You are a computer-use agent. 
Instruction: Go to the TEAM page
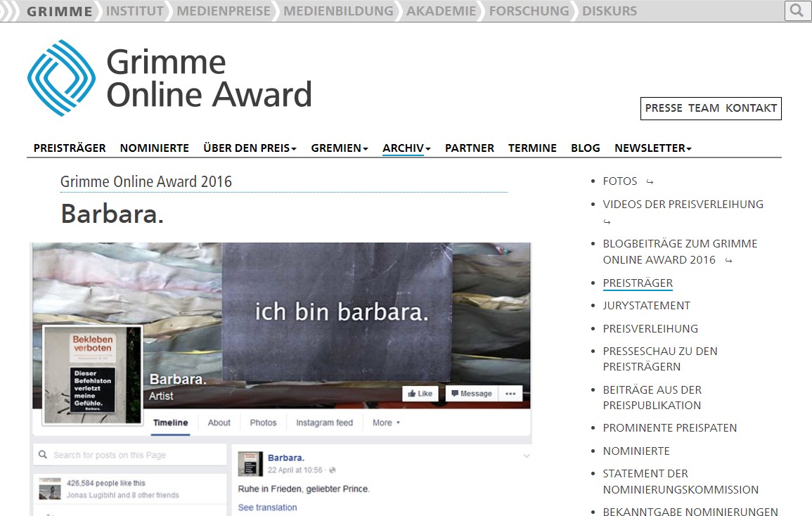coord(703,108)
